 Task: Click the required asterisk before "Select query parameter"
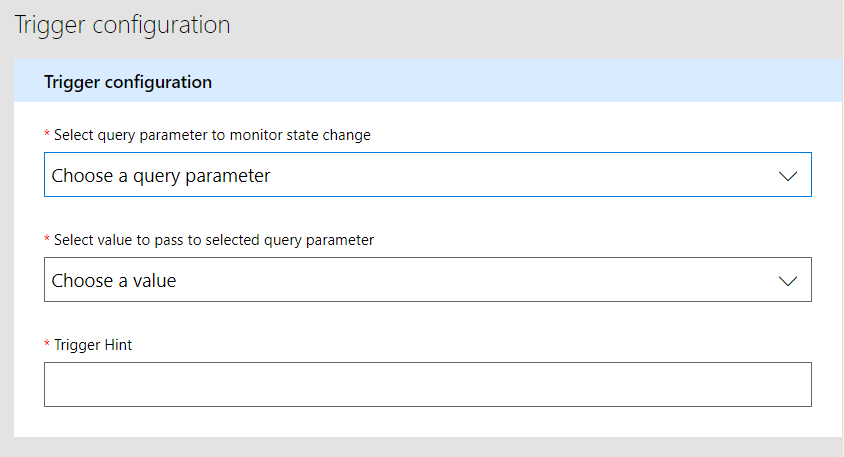pos(47,134)
